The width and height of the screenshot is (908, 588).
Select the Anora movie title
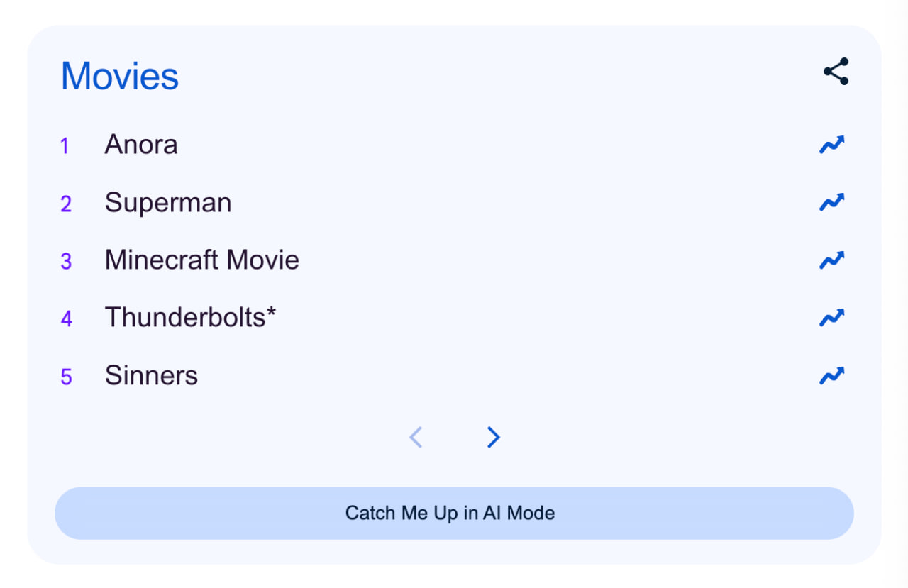pos(141,145)
